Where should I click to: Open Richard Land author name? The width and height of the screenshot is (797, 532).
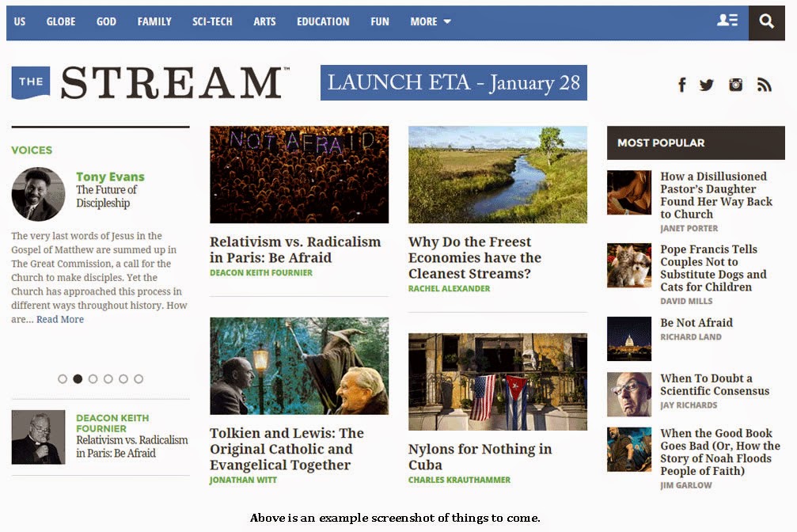tap(691, 336)
